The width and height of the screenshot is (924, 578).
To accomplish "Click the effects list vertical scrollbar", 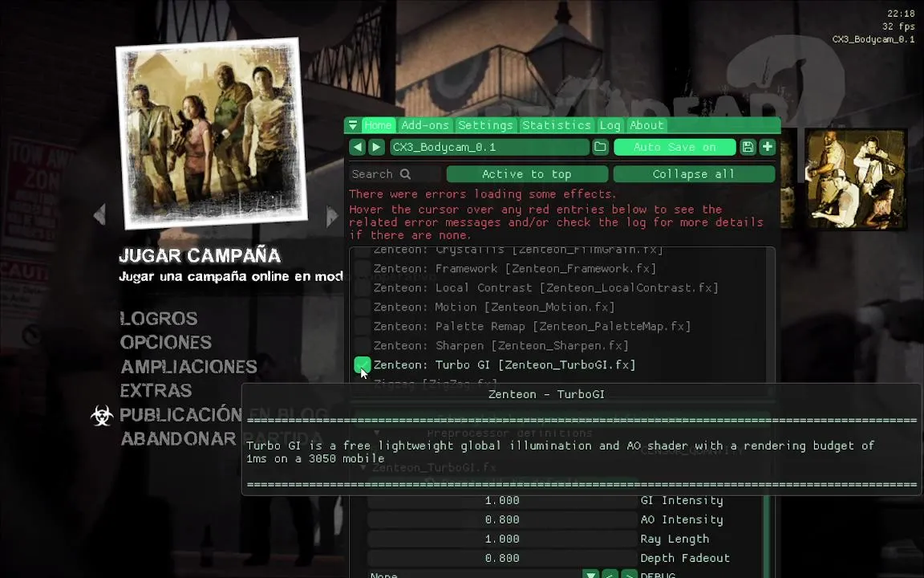I will pos(771,315).
